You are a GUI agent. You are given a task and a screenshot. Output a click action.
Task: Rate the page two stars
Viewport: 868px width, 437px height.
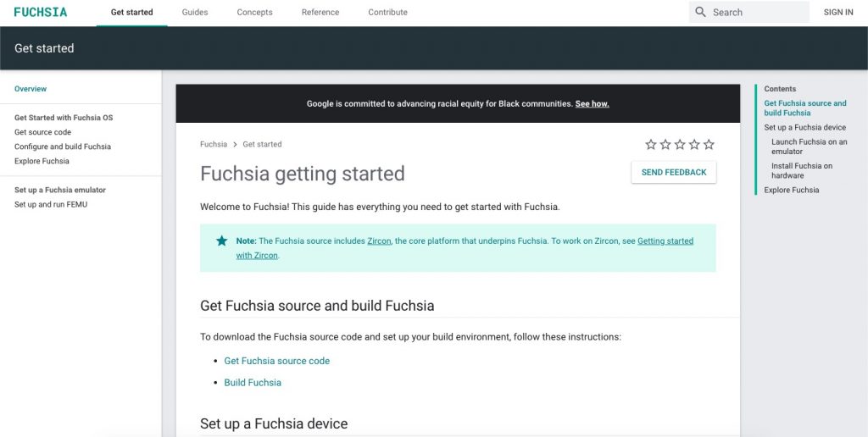[665, 144]
